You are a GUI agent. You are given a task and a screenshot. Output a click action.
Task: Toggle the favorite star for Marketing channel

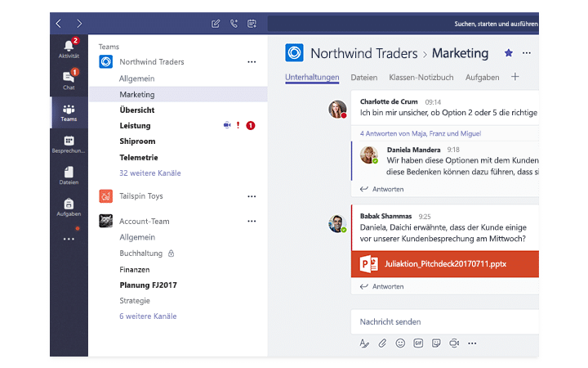point(509,53)
